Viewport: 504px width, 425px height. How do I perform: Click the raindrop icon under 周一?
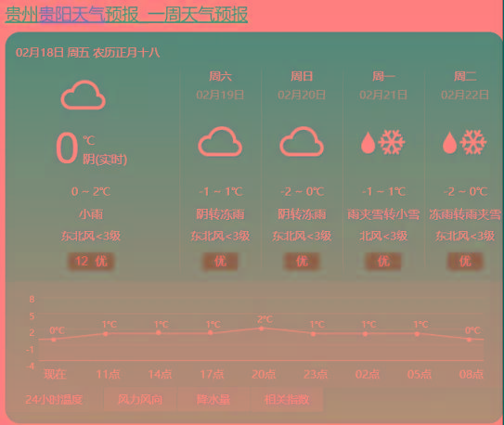(x=368, y=143)
